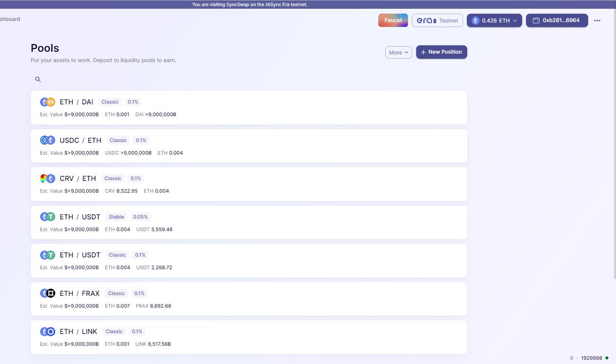Click the ETH / FRAX token pair icon
Image resolution: width=616 pixels, height=364 pixels.
47,293
